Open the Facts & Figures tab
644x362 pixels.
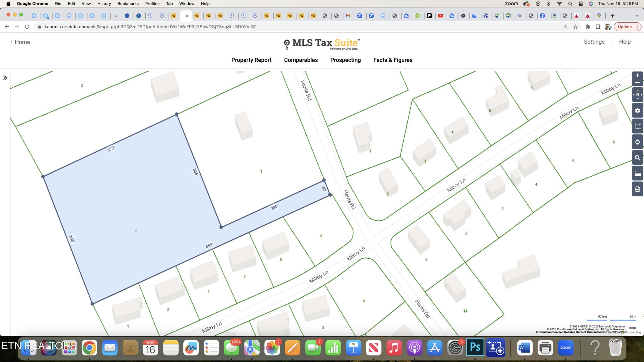tap(393, 60)
